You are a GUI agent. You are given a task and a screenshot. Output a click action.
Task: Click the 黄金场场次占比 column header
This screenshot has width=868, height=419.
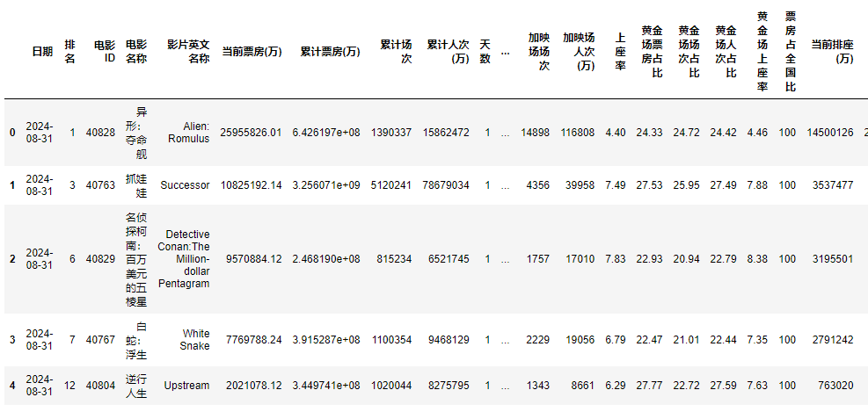click(689, 52)
